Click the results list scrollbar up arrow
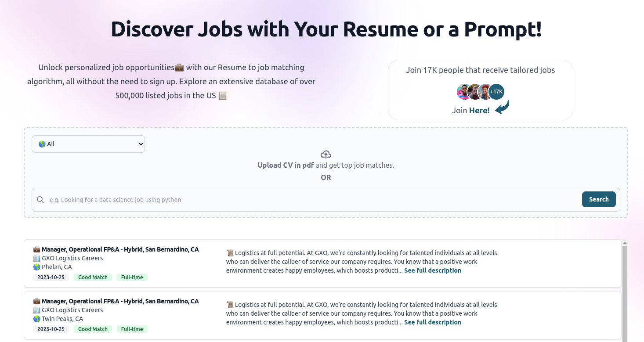Screen dimensions: 644x342 (x=625, y=243)
